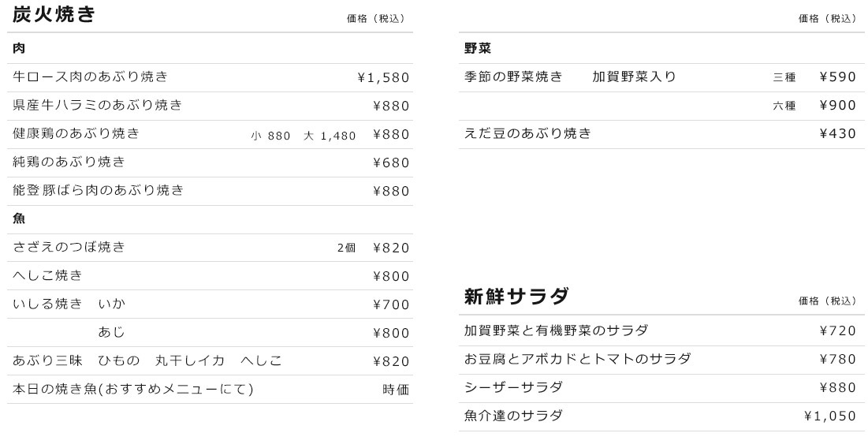The width and height of the screenshot is (868, 448).
Task: Click the 炭火焼き section heading
Action: tap(54, 14)
